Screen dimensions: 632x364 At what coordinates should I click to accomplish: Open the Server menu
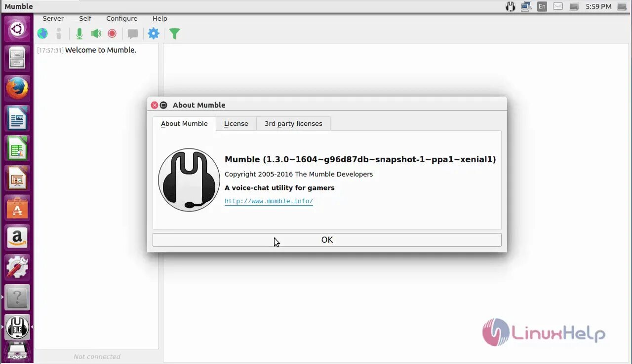tap(53, 18)
